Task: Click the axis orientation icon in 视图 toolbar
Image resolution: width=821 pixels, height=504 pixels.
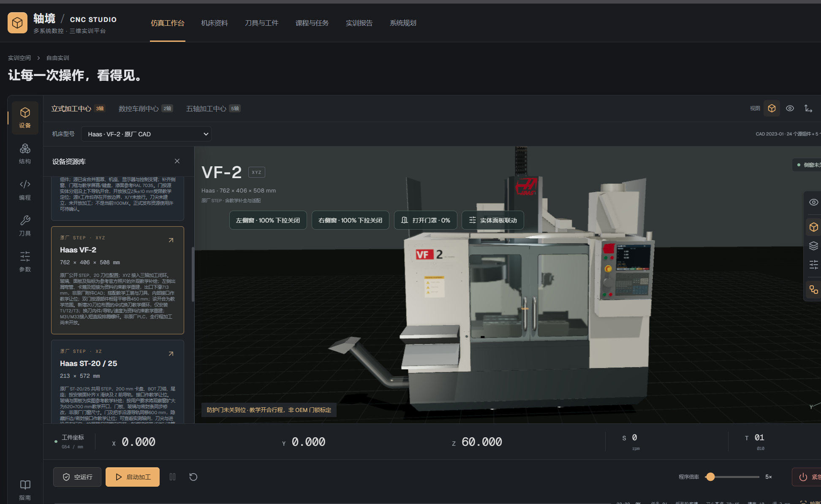Action: click(808, 108)
